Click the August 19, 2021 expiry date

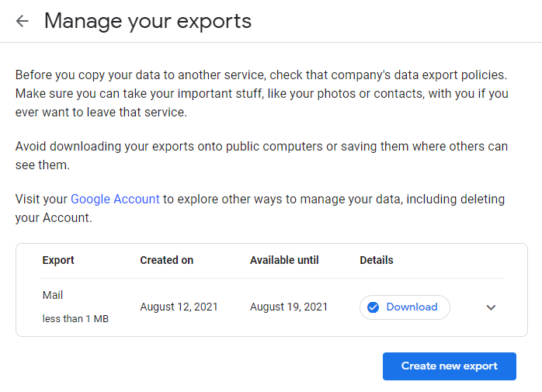click(x=289, y=307)
